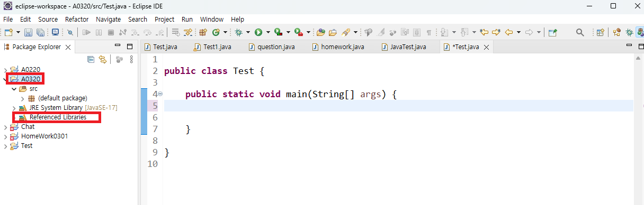This screenshot has height=205, width=644.
Task: Click the Back navigation yellow arrow
Action: tap(509, 32)
